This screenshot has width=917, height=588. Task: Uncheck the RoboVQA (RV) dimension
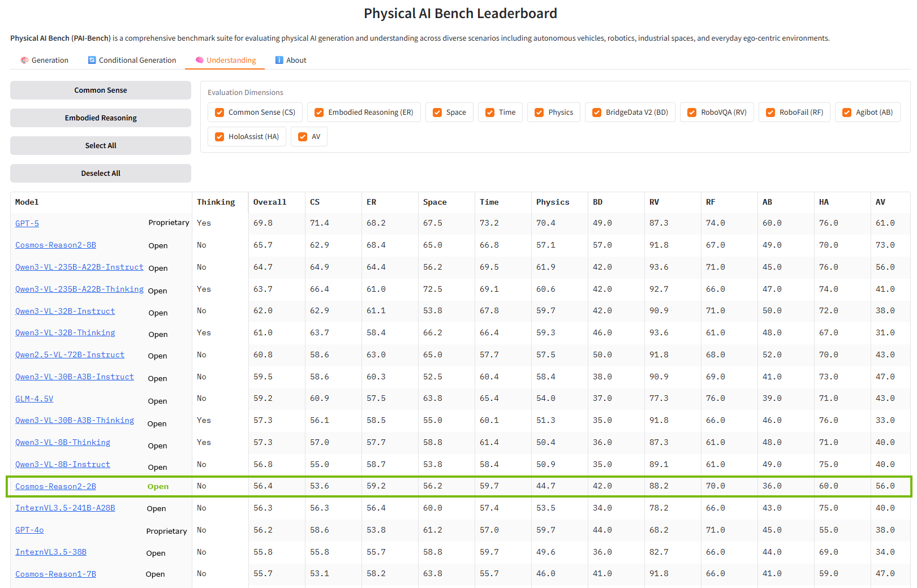[691, 112]
